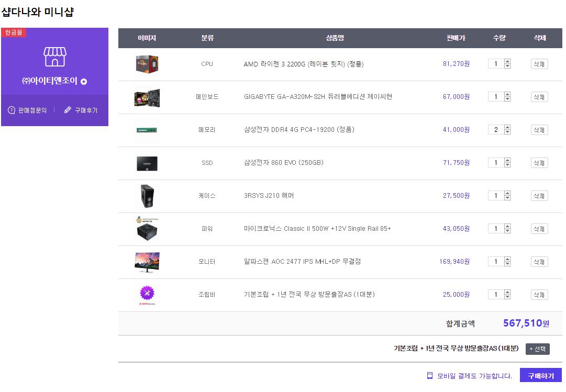
Task: Click the mobile payment phone icon
Action: (x=429, y=376)
